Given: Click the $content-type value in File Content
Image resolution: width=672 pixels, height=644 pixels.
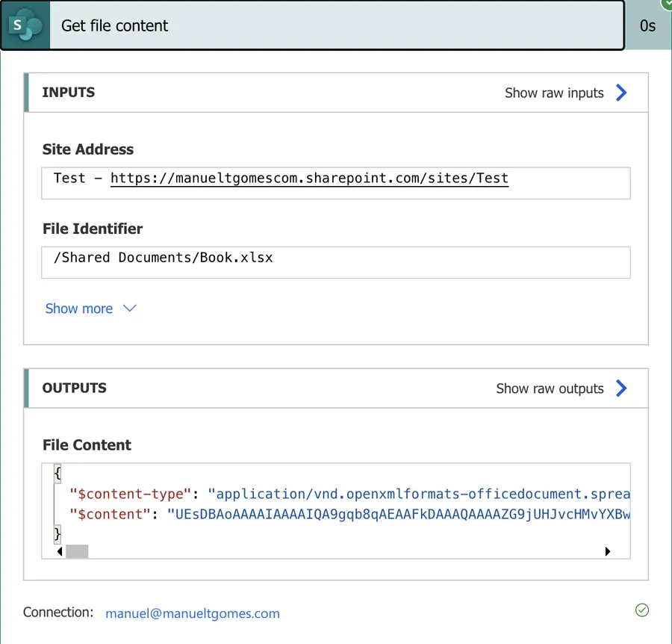Looking at the screenshot, I should [418, 494].
